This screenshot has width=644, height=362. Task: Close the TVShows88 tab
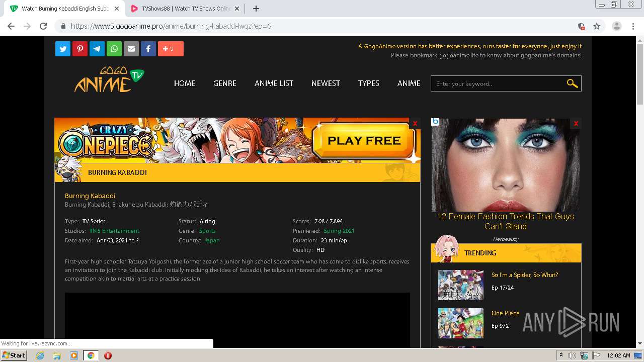coord(237,9)
